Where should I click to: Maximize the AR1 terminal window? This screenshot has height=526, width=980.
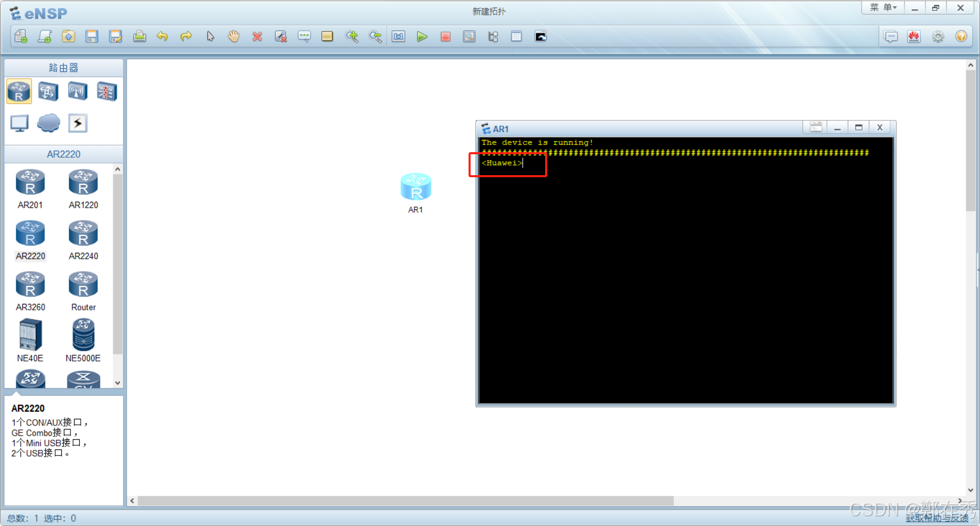pyautogui.click(x=859, y=127)
